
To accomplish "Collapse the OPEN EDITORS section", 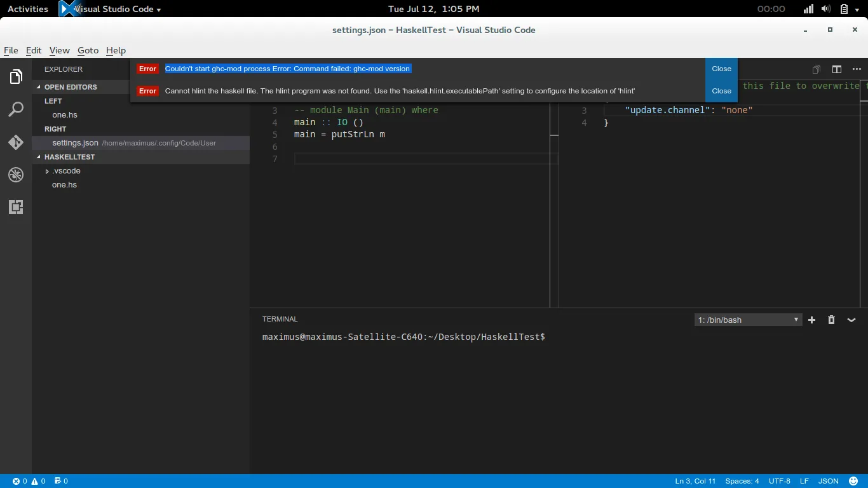I will pyautogui.click(x=70, y=87).
